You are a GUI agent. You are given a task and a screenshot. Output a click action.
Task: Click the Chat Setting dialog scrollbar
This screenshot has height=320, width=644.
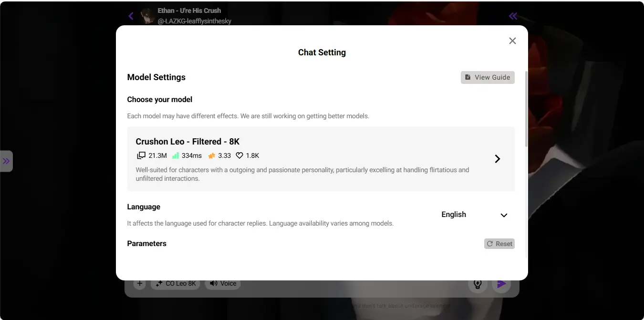point(526,110)
